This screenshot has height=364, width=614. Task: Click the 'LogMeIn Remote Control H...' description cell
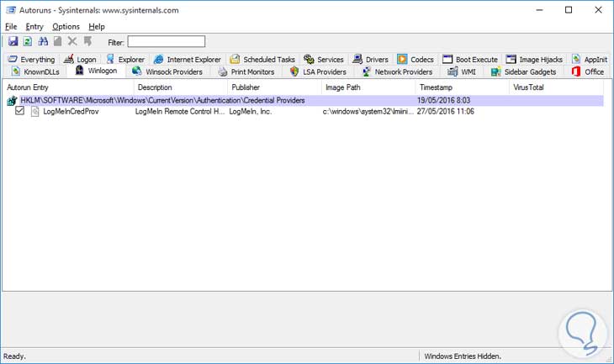click(x=180, y=112)
